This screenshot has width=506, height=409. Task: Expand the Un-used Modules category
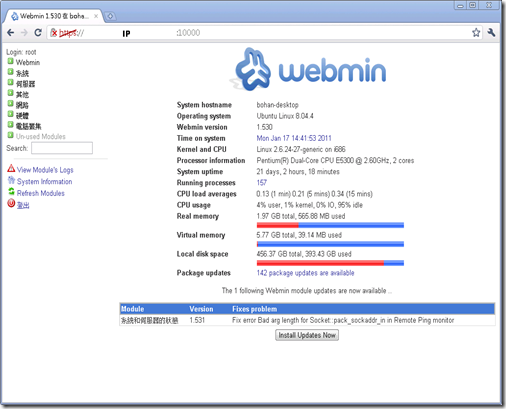coord(10,135)
